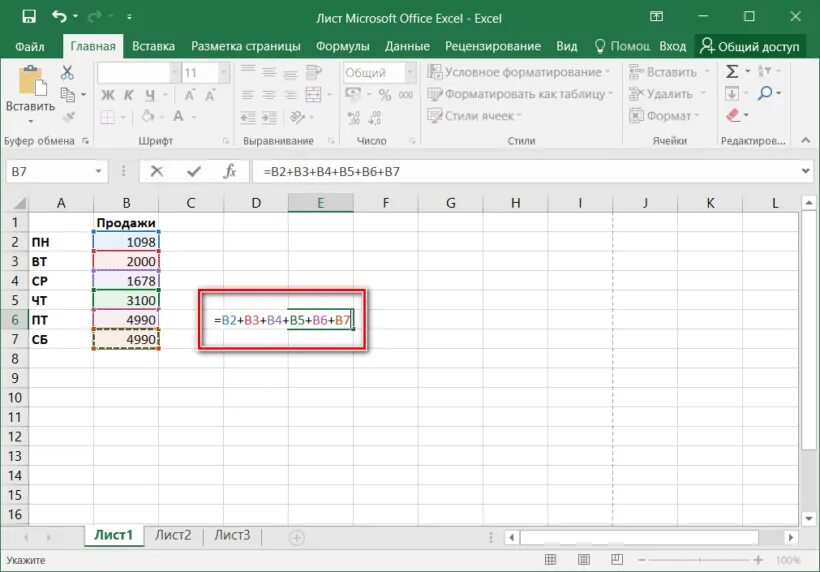Switch to Page Layout view icon
The image size is (820, 572).
click(584, 560)
